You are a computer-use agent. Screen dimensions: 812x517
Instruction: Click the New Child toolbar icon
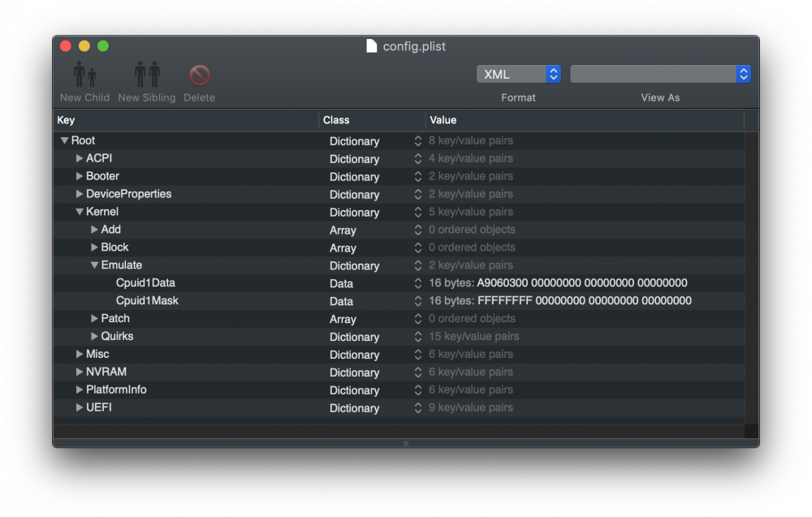pyautogui.click(x=85, y=75)
